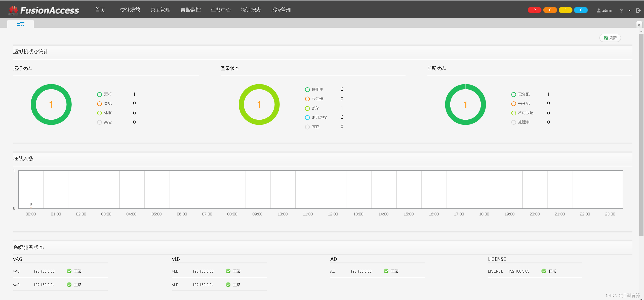
Task: Open the orange major alarm counter
Action: point(550,10)
